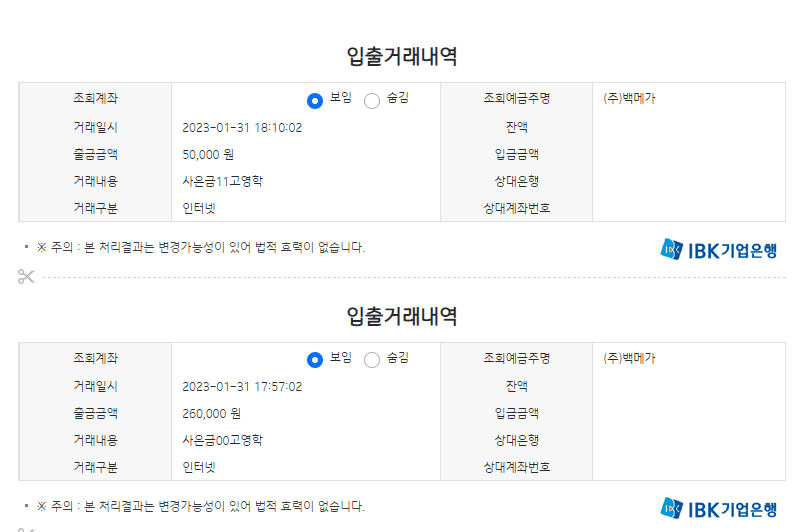Click (주)백메가 account holder in the 50,000 원 receipt
This screenshot has width=800, height=532.
point(629,98)
